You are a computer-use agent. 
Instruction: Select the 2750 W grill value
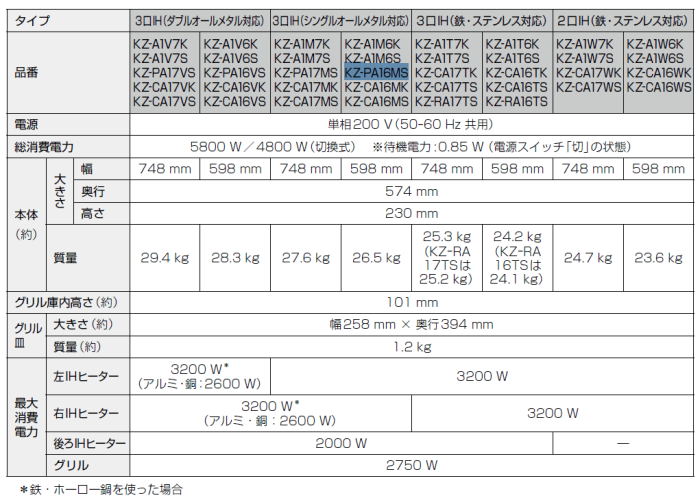[x=412, y=465]
